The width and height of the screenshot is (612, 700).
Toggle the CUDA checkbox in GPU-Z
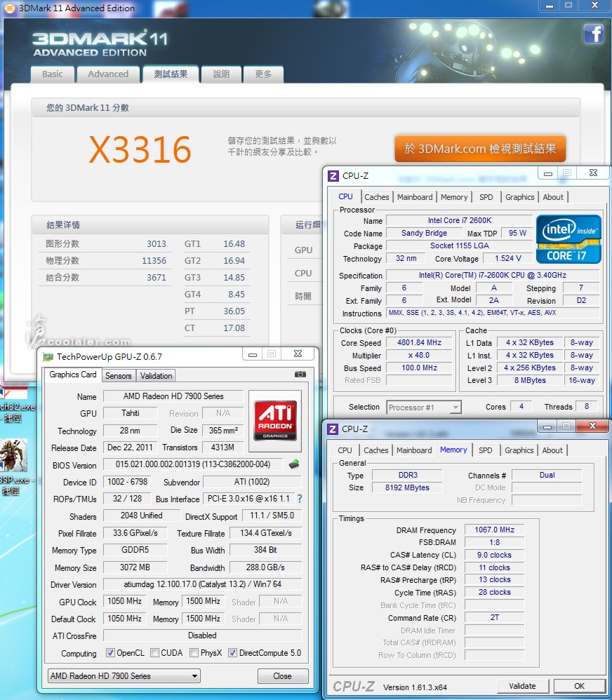[154, 653]
